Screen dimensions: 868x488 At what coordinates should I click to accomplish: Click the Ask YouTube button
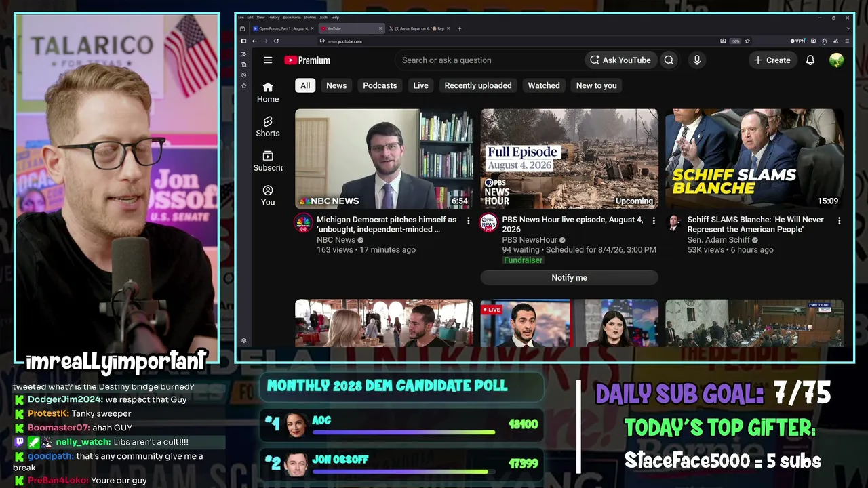(x=620, y=60)
